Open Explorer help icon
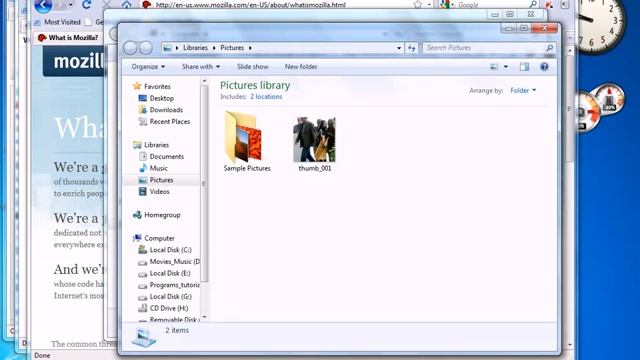This screenshot has height=360, width=640. click(x=544, y=67)
